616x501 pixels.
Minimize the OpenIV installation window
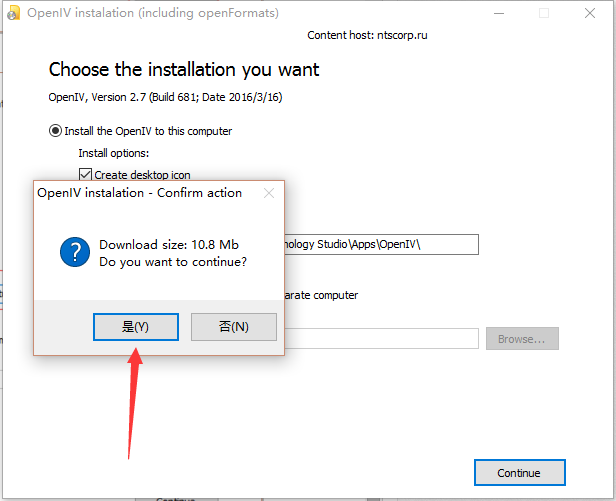(x=499, y=13)
